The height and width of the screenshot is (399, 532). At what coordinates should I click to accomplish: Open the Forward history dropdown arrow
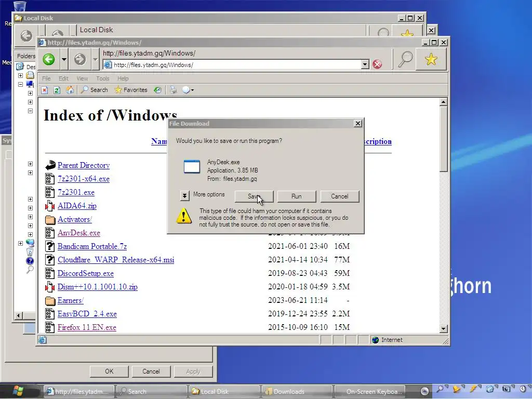point(96,59)
